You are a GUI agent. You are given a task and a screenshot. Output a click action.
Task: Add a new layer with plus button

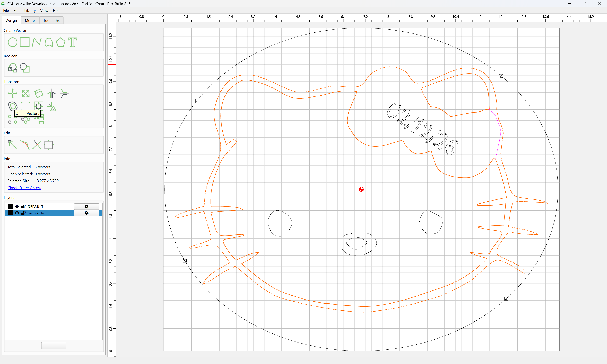coord(54,346)
